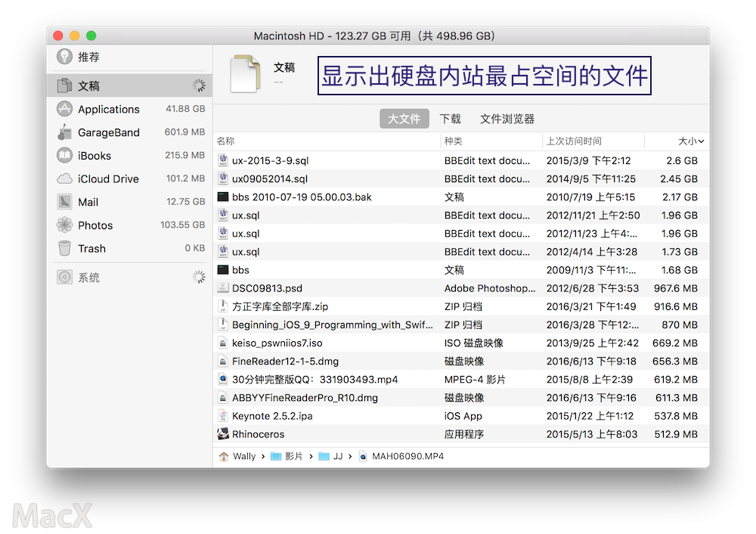Click the 30分钟完整版QQ mp4 file icon

click(223, 379)
